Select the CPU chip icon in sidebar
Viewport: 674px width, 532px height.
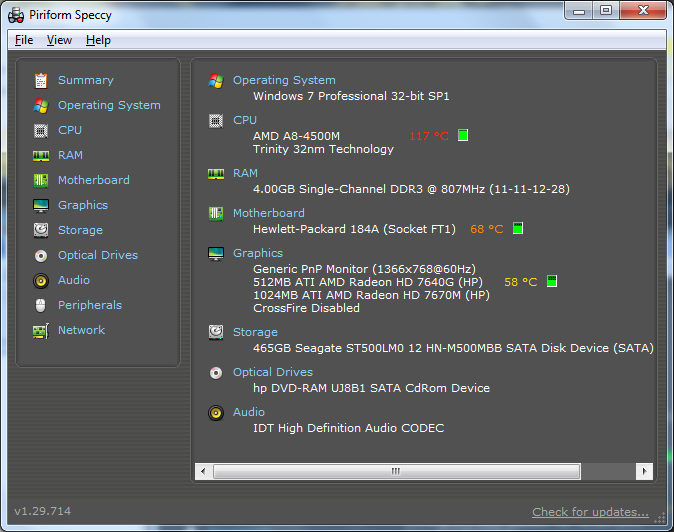click(x=41, y=130)
